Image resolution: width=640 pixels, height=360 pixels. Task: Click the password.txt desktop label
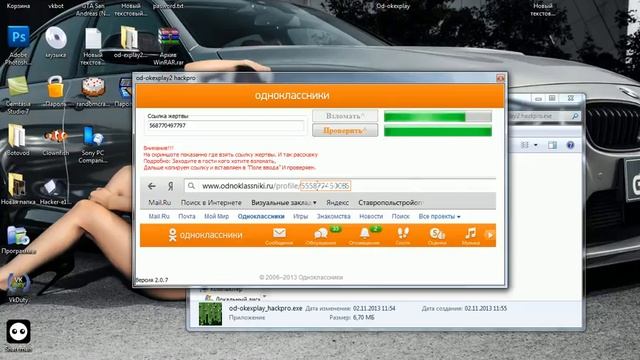coord(168,6)
